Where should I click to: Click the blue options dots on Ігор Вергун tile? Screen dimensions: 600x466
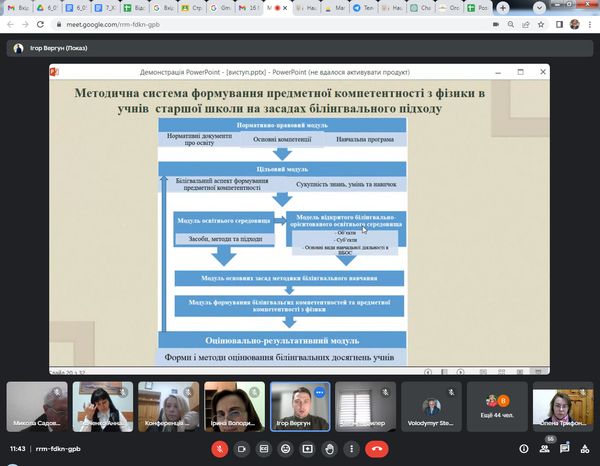[x=320, y=392]
